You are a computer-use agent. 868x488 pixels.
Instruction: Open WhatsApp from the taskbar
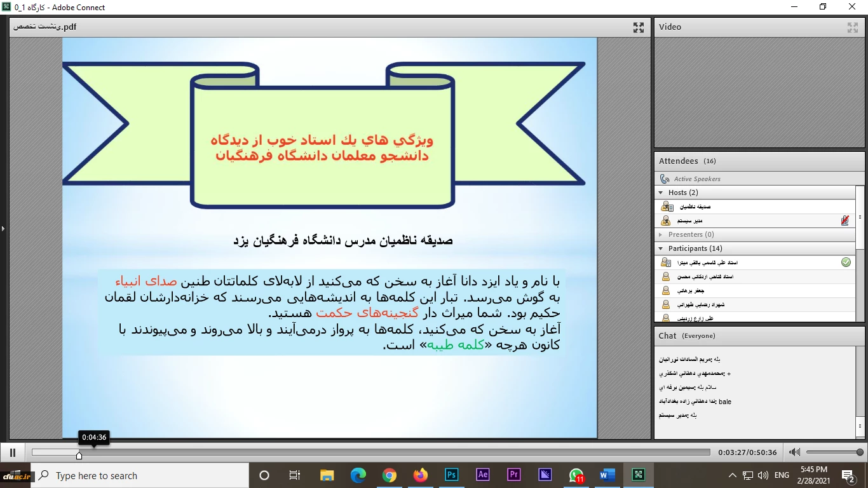(576, 475)
